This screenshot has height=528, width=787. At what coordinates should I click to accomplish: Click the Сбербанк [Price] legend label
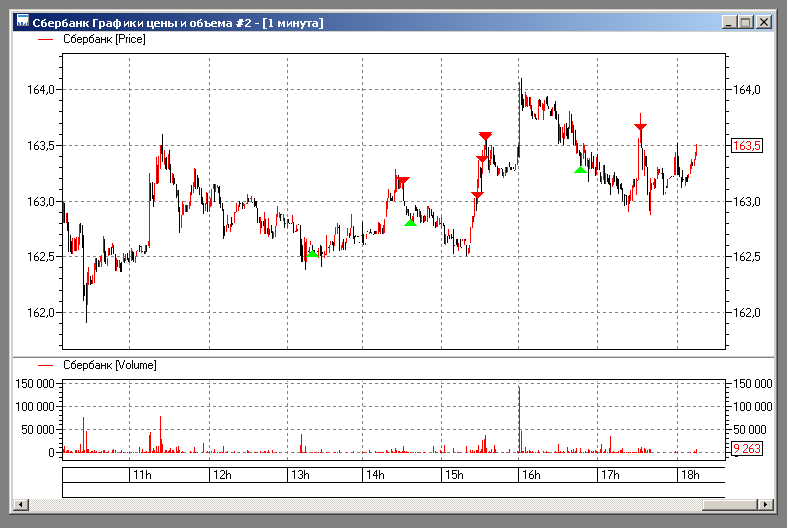click(104, 39)
